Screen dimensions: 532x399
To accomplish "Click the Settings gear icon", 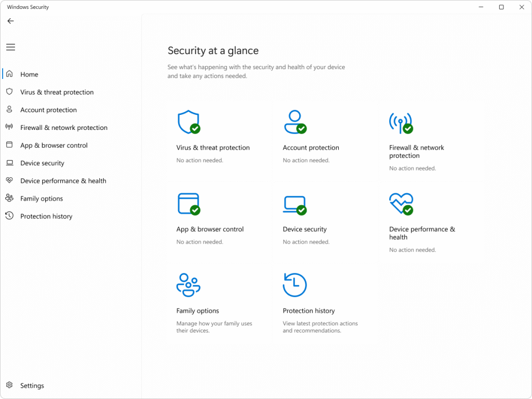I will [9, 385].
